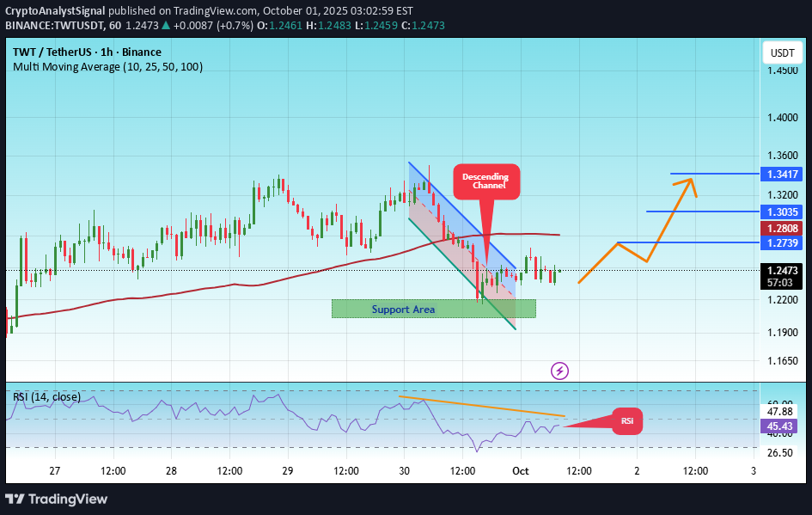Click the USDT currency button at top right

click(782, 52)
